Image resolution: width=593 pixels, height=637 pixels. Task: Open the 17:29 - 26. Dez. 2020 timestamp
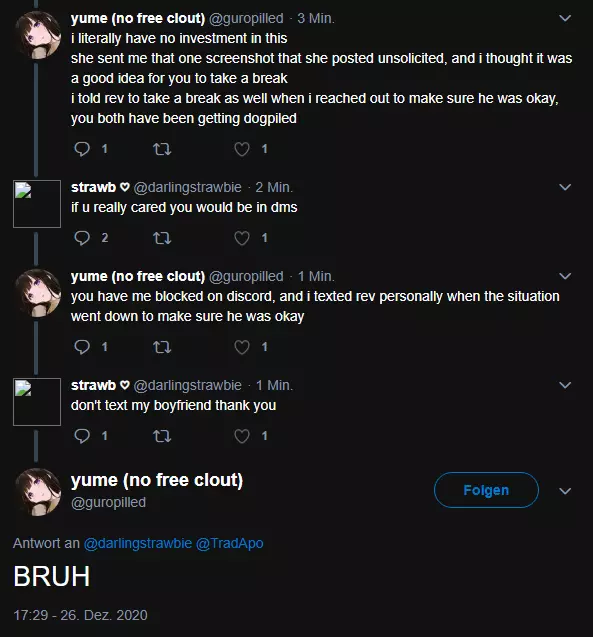click(x=80, y=615)
